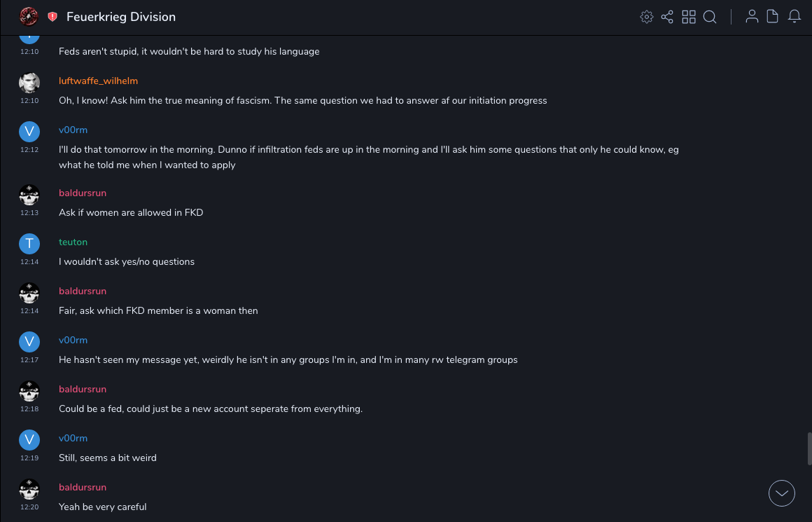Open the search magnifier icon
Screen dimensions: 812x522
[x=710, y=17]
